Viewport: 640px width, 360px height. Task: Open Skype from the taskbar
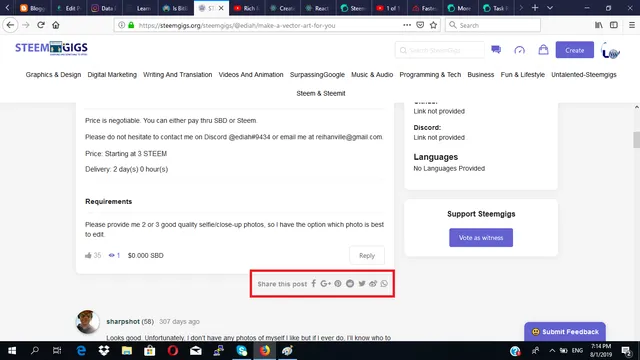[242, 351]
